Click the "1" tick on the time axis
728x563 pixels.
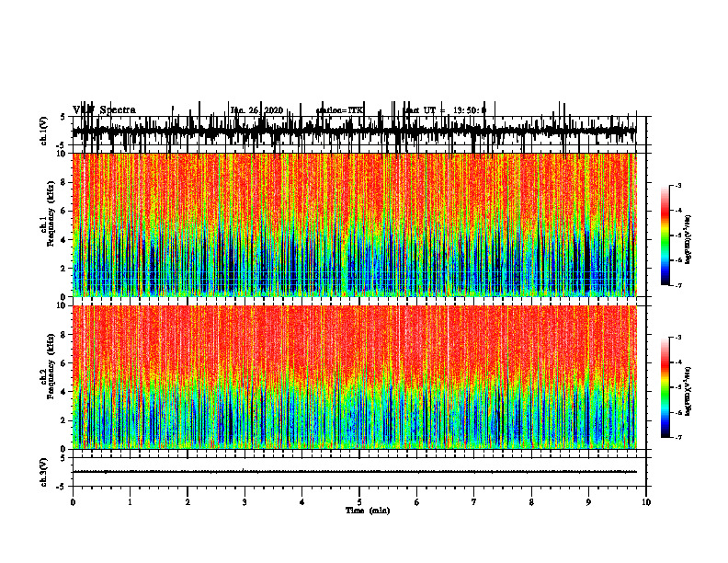click(x=130, y=502)
